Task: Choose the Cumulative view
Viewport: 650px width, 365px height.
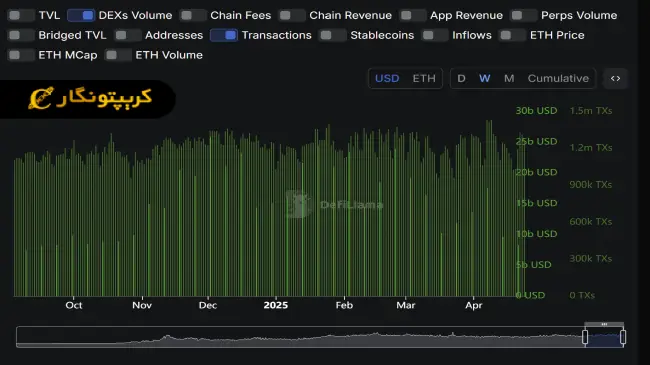Action: tap(558, 78)
